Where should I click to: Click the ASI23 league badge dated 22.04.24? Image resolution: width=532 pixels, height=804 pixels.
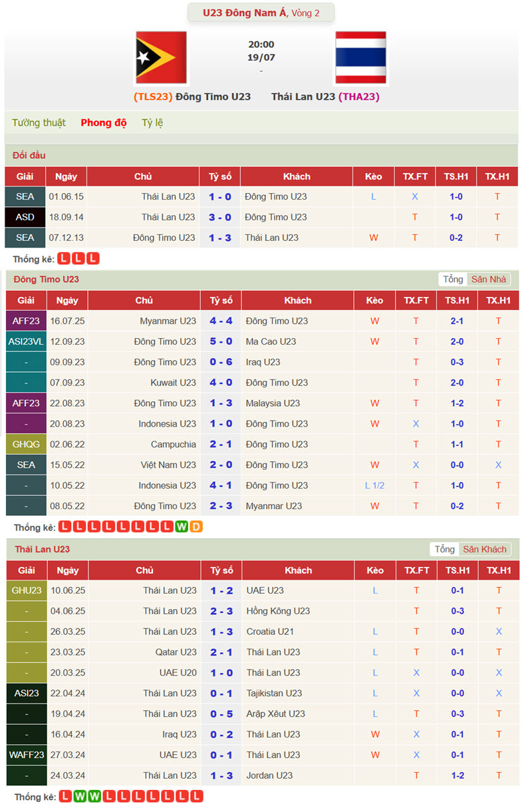point(27,693)
